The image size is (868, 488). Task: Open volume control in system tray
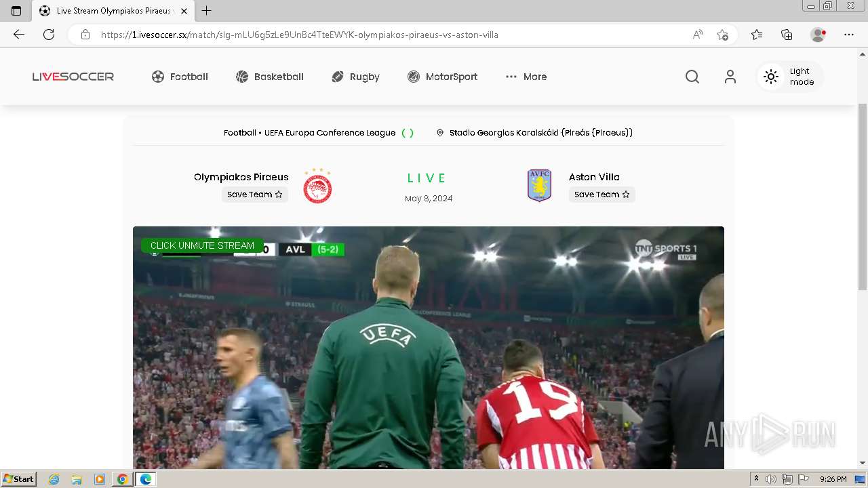771,479
